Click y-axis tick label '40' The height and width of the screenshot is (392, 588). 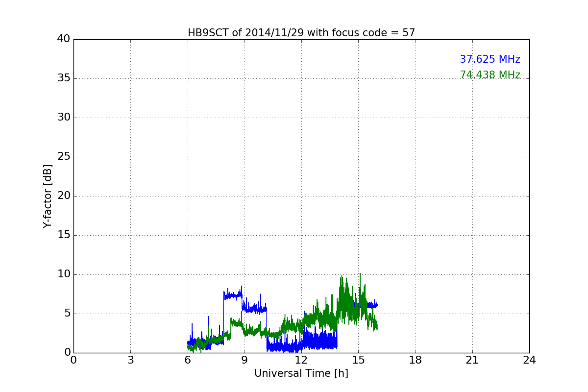point(64,39)
